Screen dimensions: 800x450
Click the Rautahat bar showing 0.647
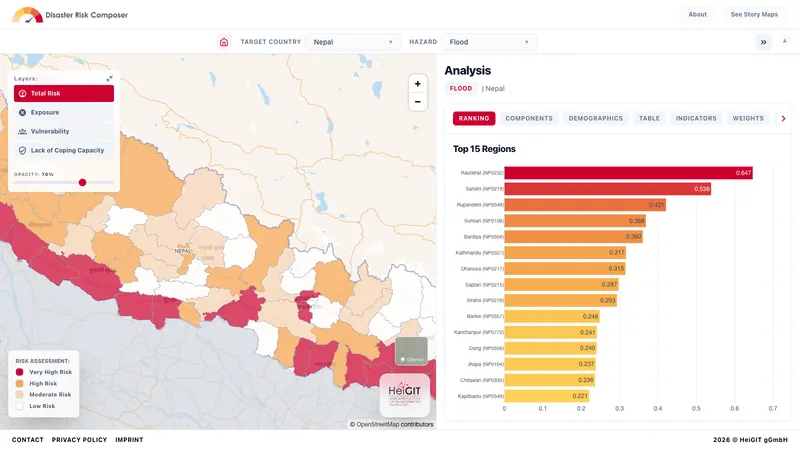(629, 173)
